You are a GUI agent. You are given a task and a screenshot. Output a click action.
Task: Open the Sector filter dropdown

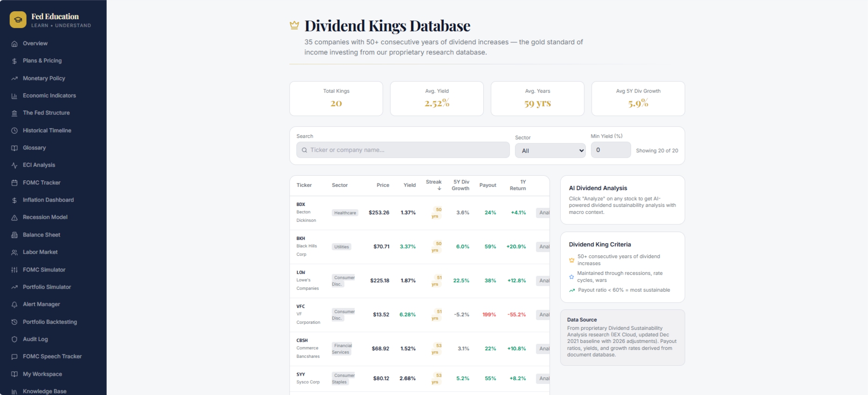tap(550, 150)
